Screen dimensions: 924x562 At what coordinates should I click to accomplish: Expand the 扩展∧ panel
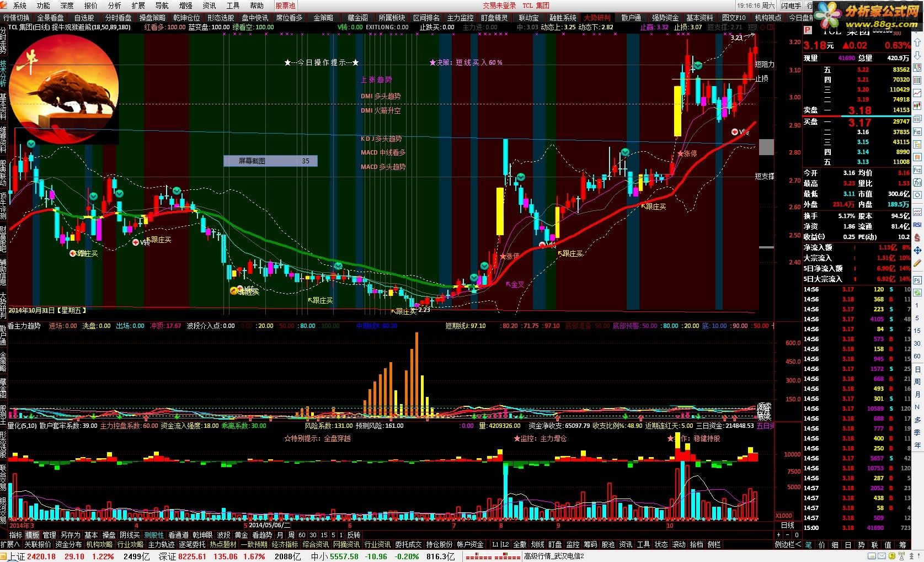coord(11,544)
